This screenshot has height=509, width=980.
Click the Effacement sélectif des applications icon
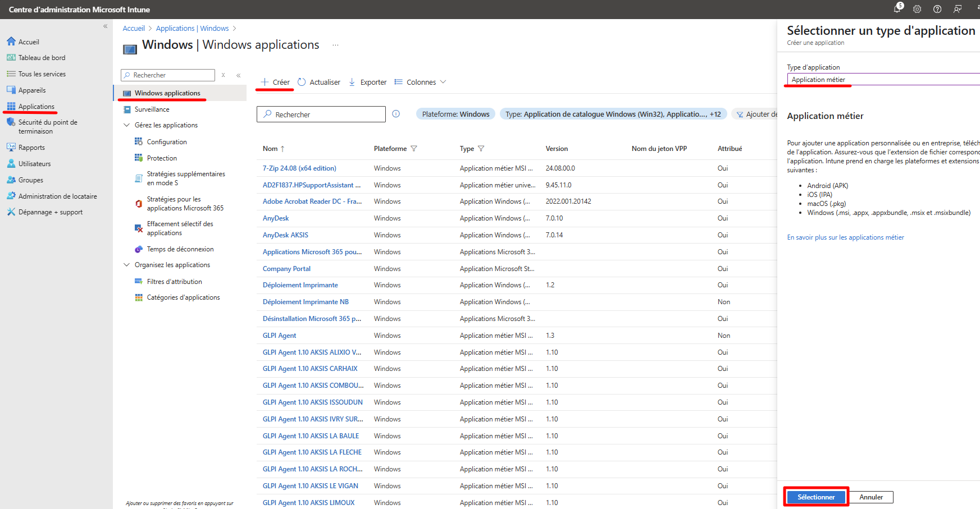point(139,228)
